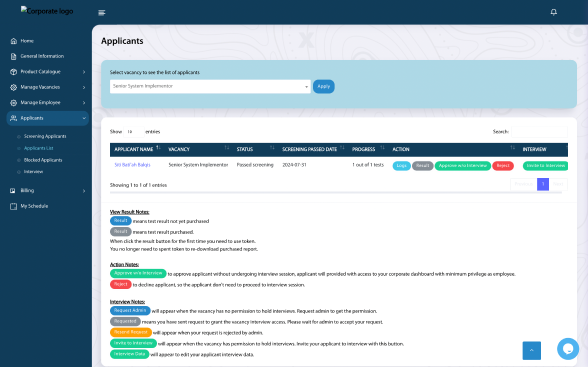Click red Reject button in applicant row
Viewport: 588px width, 367px height.
pos(503,166)
